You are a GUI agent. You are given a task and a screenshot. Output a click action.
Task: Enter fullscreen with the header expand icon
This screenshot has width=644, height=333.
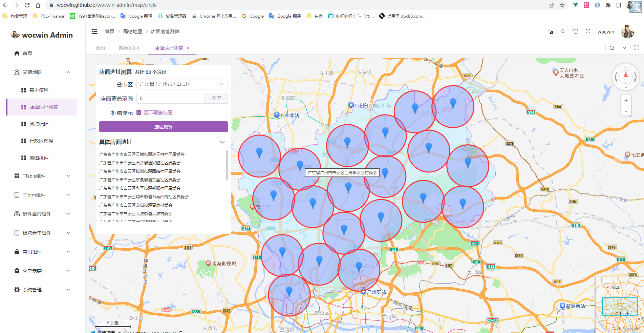(588, 31)
